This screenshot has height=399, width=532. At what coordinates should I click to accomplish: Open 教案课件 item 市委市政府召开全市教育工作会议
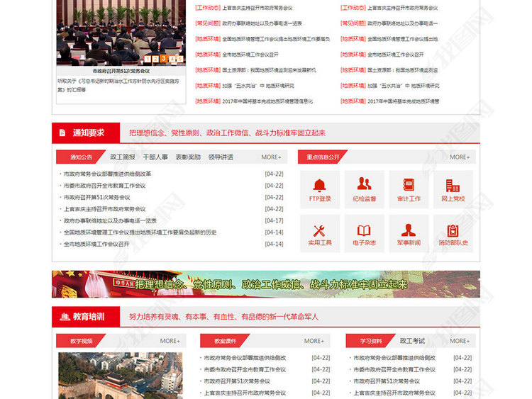coord(245,369)
